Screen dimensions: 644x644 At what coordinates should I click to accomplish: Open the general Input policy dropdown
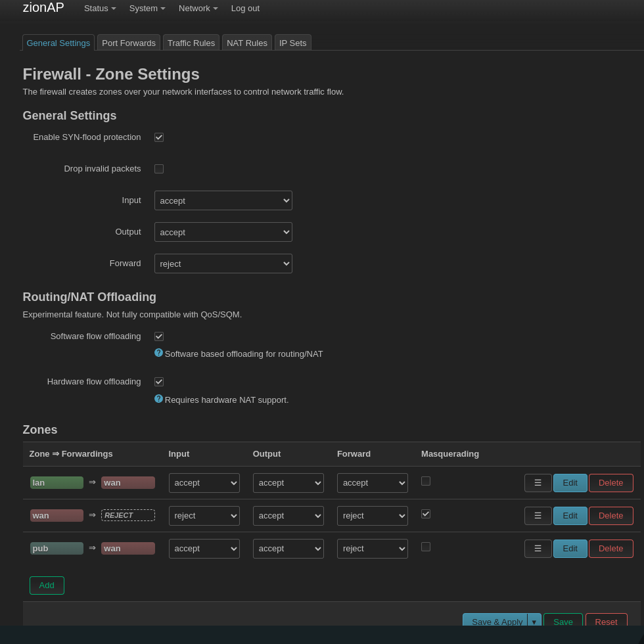click(223, 200)
